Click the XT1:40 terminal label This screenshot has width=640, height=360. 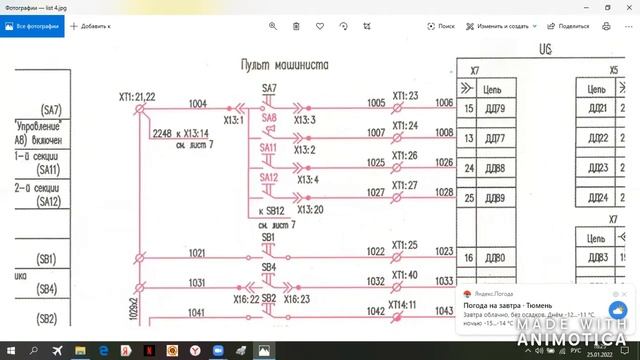[x=404, y=275]
